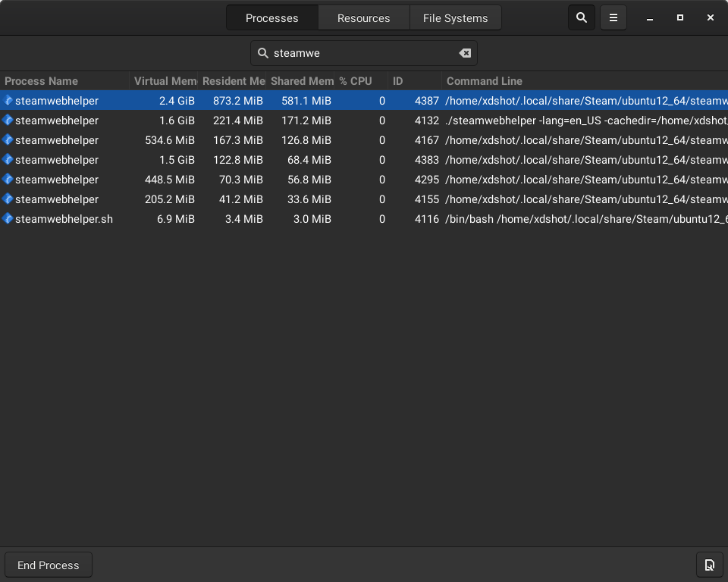Click the icon of process 4387
This screenshot has height=582, width=728.
pyautogui.click(x=8, y=100)
